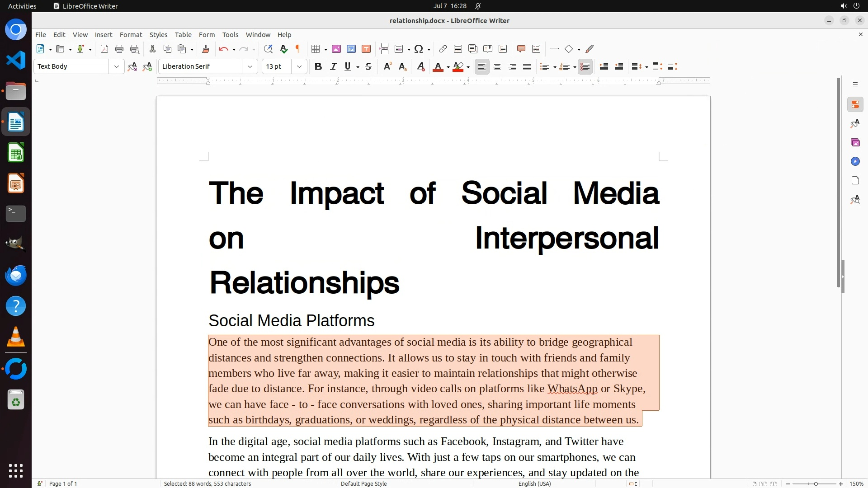
Task: Open the sidebar Navigator compass icon
Action: 855,161
